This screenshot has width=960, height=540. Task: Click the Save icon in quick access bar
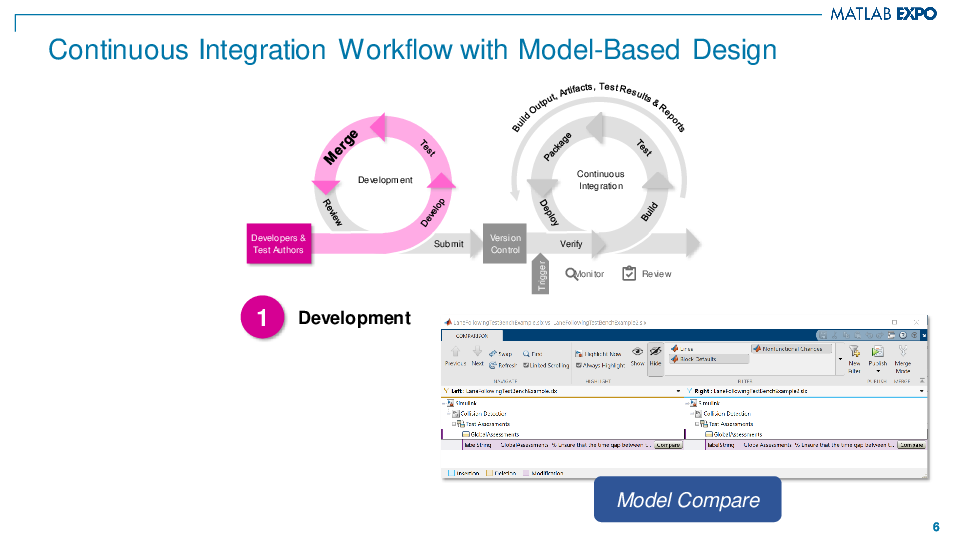tap(823, 336)
